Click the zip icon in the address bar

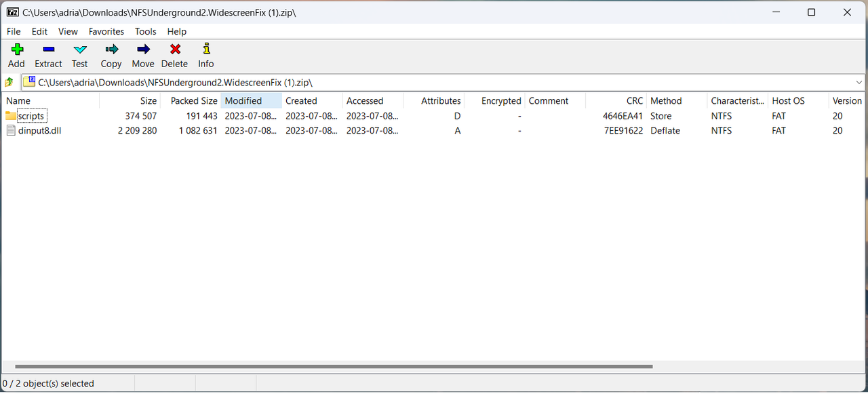click(x=29, y=82)
